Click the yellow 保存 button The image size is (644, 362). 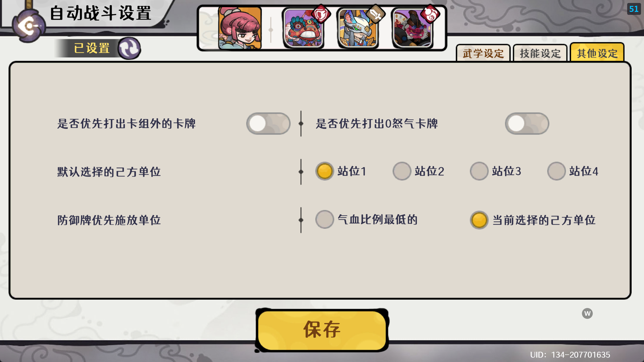[x=322, y=330]
